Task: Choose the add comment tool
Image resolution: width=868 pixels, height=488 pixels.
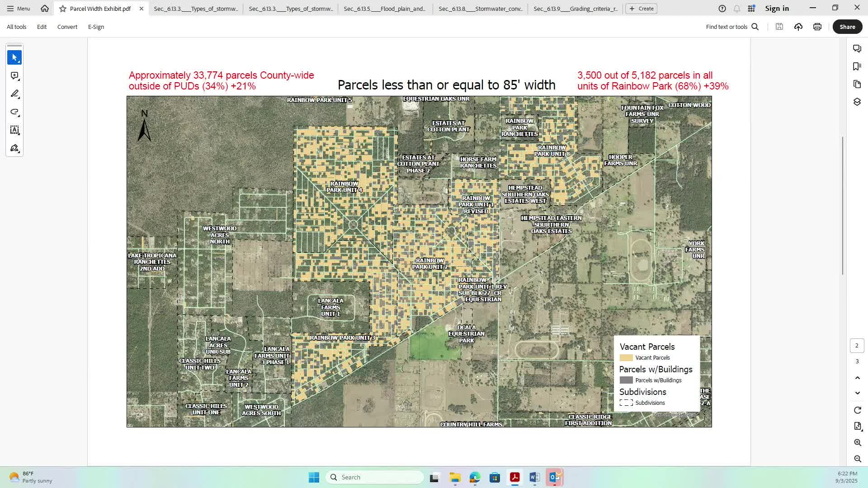Action: pos(14,76)
